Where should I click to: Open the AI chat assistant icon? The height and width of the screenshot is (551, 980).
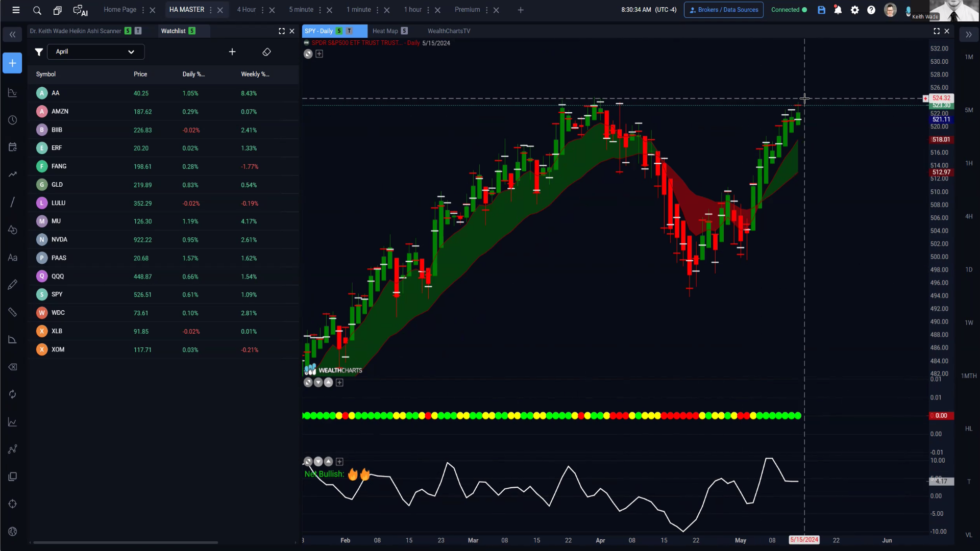(81, 10)
